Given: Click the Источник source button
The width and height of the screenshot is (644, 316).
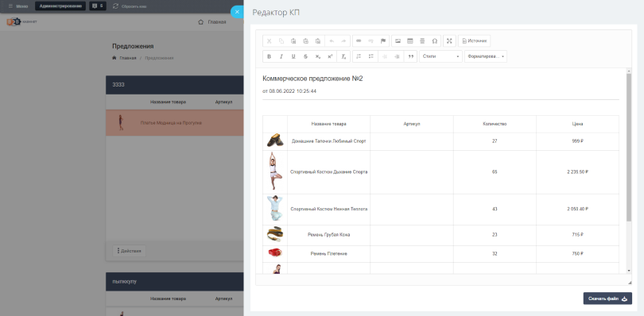Looking at the screenshot, I should coord(474,41).
